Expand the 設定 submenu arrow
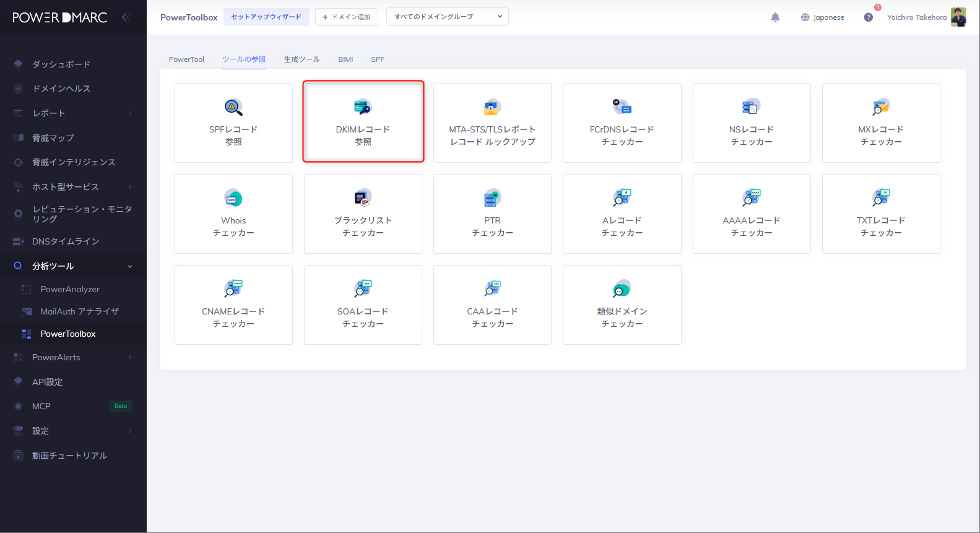The height and width of the screenshot is (533, 980). [130, 431]
